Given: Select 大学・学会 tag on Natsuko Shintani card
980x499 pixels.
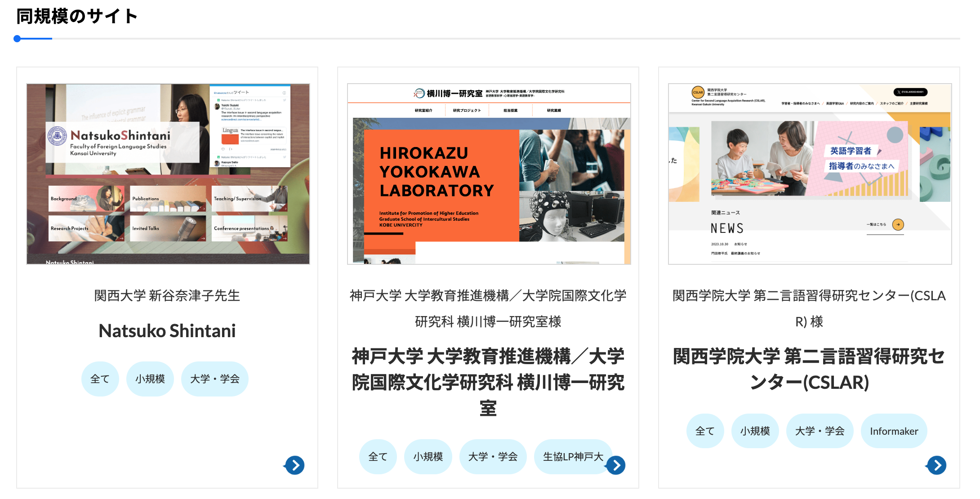Looking at the screenshot, I should 215,379.
